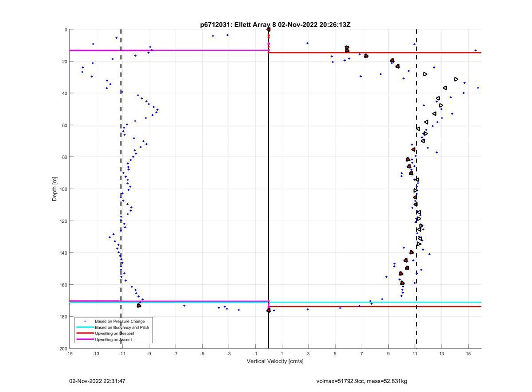Click y-axis tick label '120'
Image resolution: width=532 pixels, height=392 pixels.
(63, 221)
